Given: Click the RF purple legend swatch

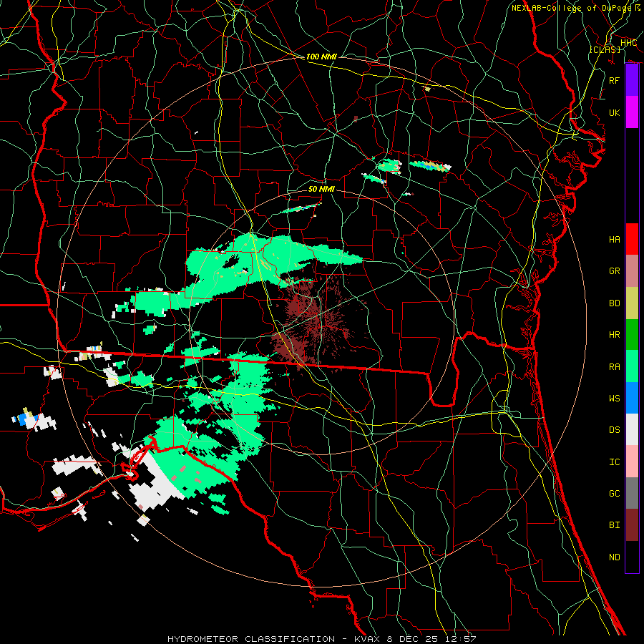Looking at the screenshot, I should coord(632,80).
